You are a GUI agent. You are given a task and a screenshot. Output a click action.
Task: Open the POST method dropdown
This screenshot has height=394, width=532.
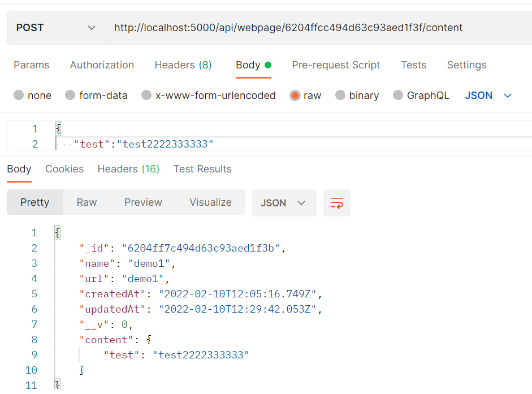click(x=55, y=28)
